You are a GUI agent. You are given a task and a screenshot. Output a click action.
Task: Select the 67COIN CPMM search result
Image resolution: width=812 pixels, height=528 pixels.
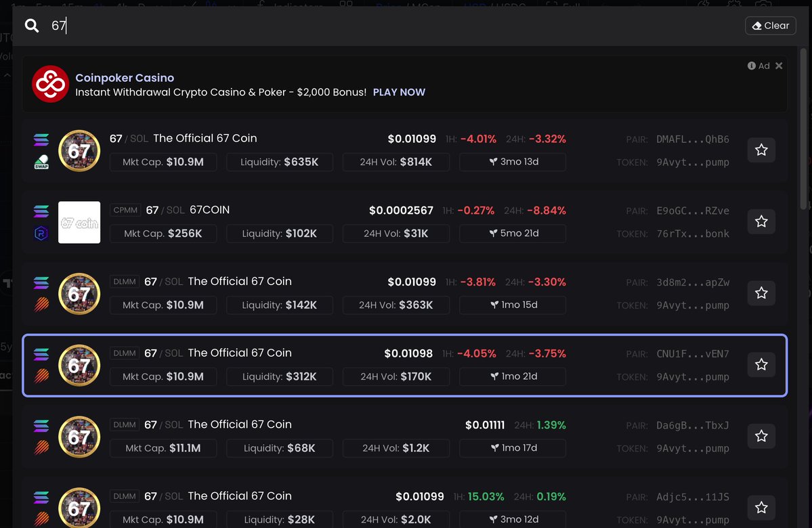coord(339,211)
